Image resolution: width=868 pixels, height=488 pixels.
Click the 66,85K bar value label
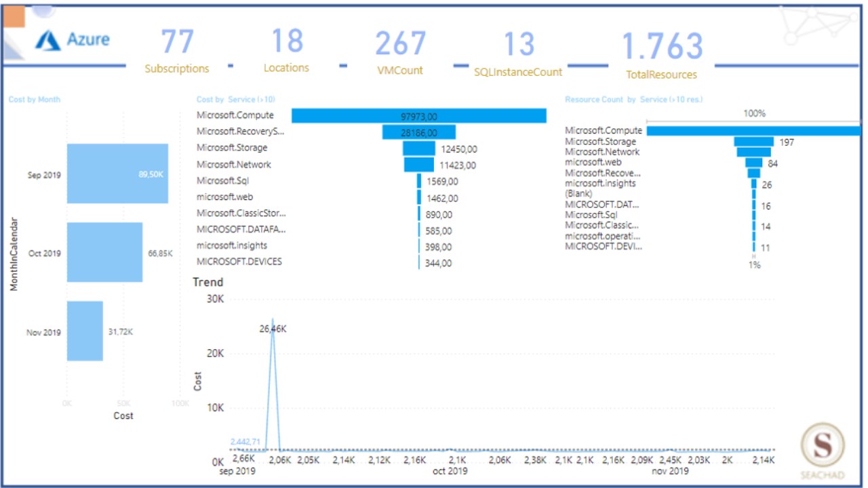tap(160, 253)
